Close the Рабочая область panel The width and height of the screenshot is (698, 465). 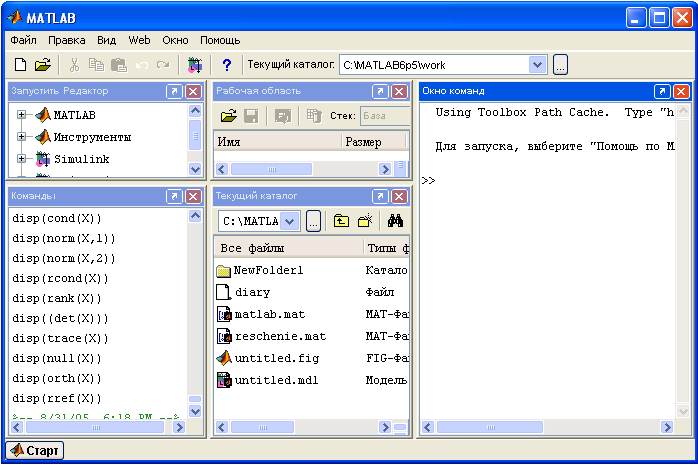pyautogui.click(x=399, y=92)
